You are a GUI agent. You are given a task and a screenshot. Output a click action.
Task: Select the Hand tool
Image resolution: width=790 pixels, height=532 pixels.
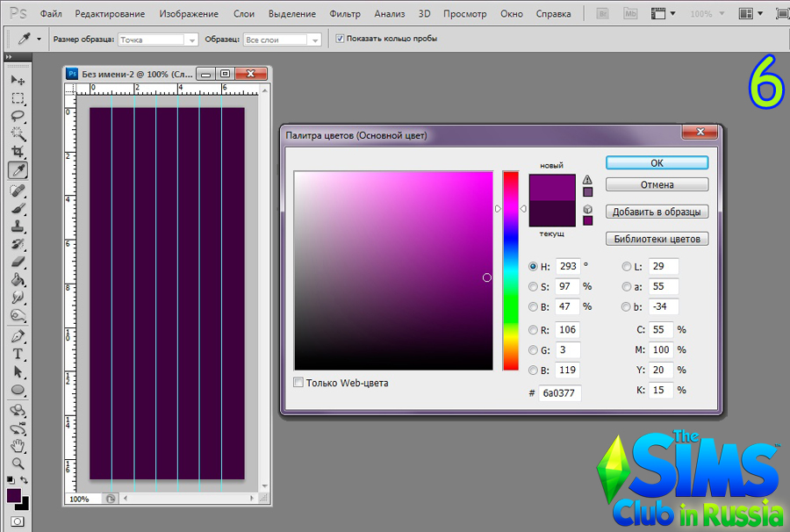tap(18, 445)
